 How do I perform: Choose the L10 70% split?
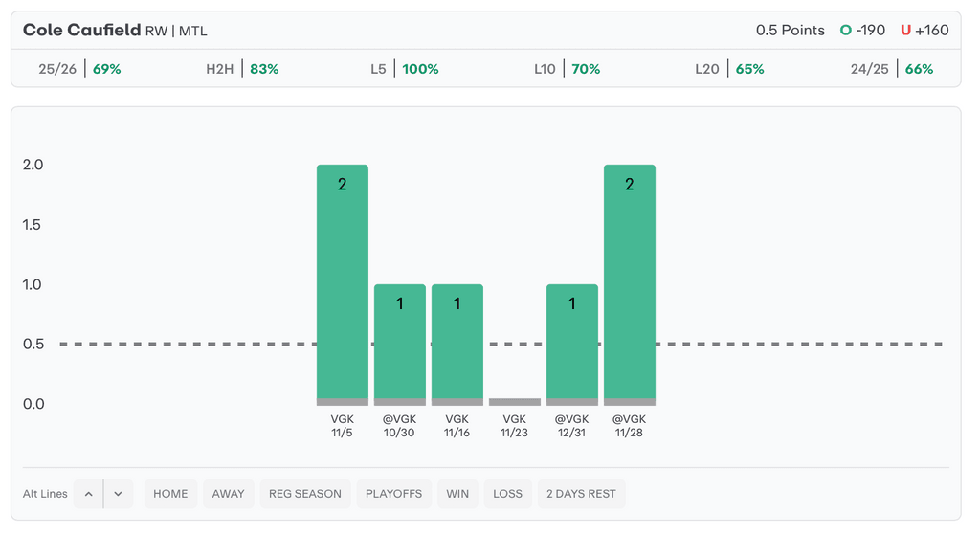[567, 69]
